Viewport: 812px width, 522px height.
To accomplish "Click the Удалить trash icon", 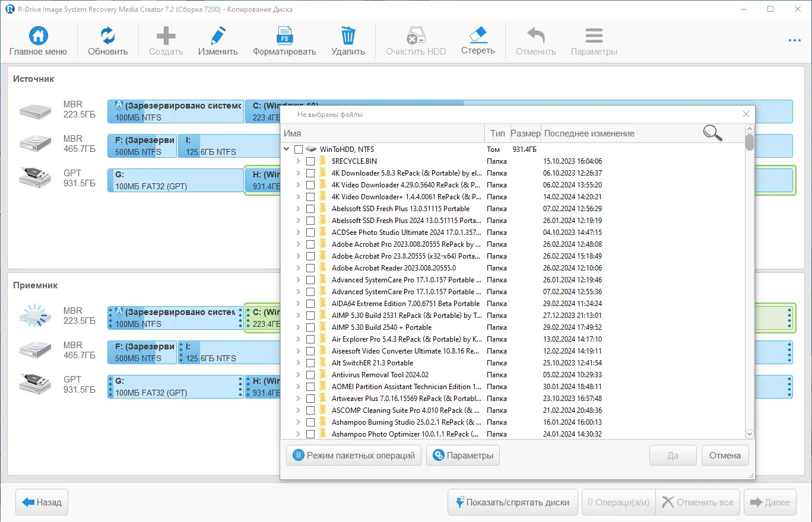I will click(348, 36).
